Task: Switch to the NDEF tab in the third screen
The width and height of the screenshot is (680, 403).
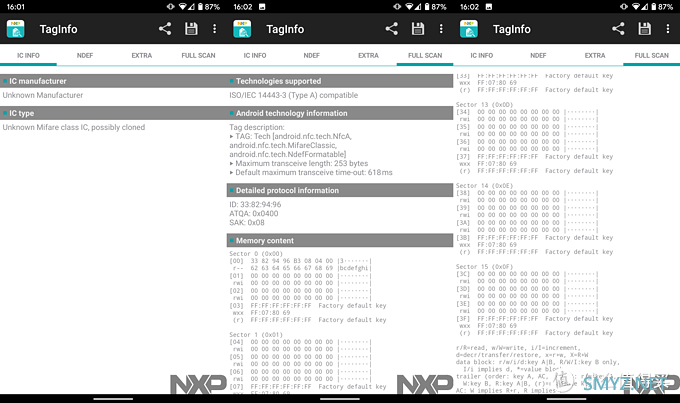Action: (538, 56)
